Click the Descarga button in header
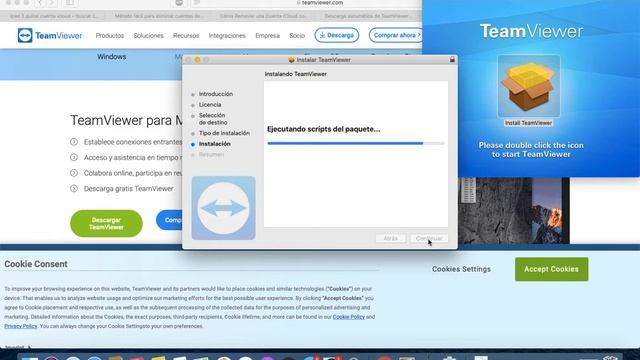Screen dimensions: 640x360 (x=337, y=35)
